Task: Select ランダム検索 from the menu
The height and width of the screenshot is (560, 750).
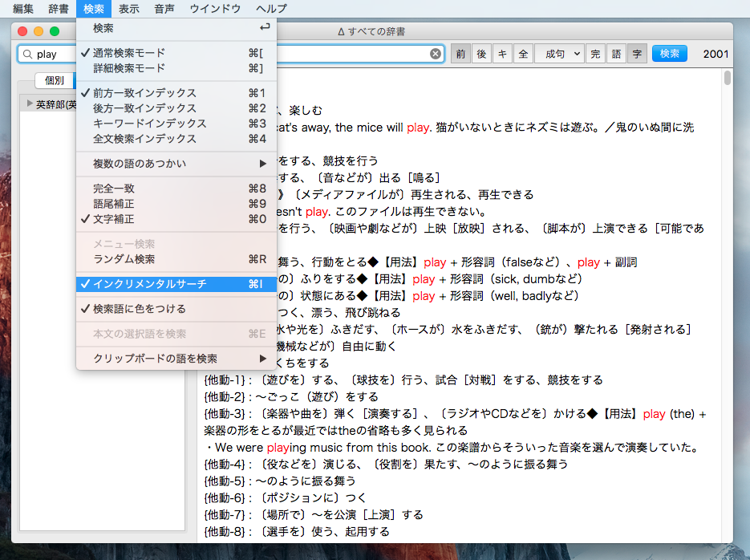Action: pos(124,259)
